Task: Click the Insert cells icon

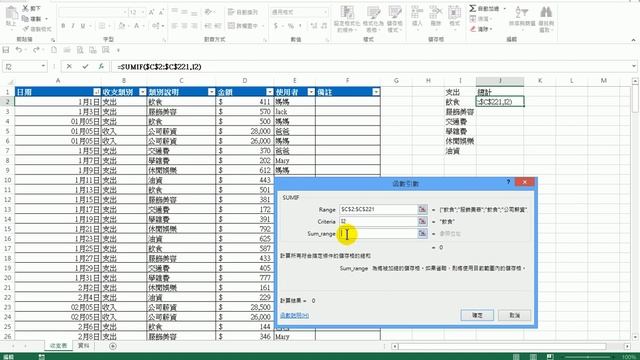Action: (417, 12)
